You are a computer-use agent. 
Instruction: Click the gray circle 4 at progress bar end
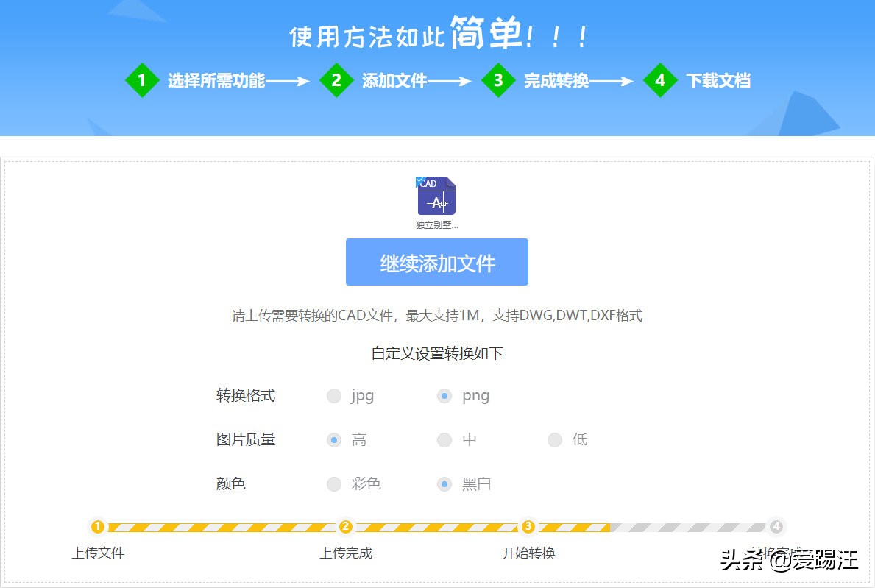coord(778,526)
